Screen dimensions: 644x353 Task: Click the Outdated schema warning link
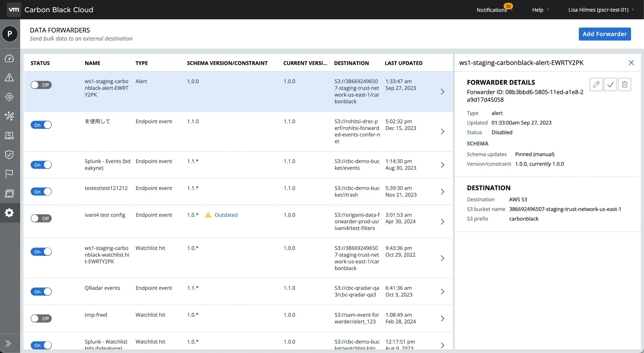coord(226,215)
